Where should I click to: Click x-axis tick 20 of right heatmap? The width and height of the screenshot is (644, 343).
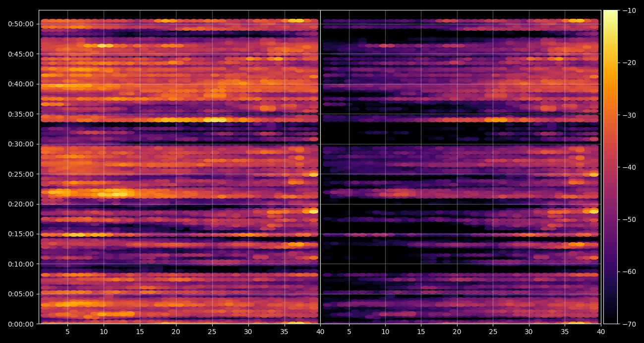coord(457,332)
